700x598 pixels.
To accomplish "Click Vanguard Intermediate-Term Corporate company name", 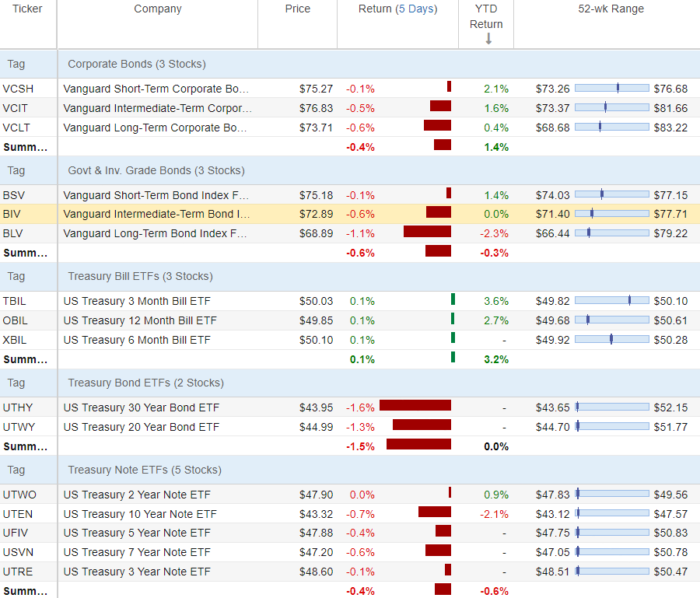I will click(158, 108).
